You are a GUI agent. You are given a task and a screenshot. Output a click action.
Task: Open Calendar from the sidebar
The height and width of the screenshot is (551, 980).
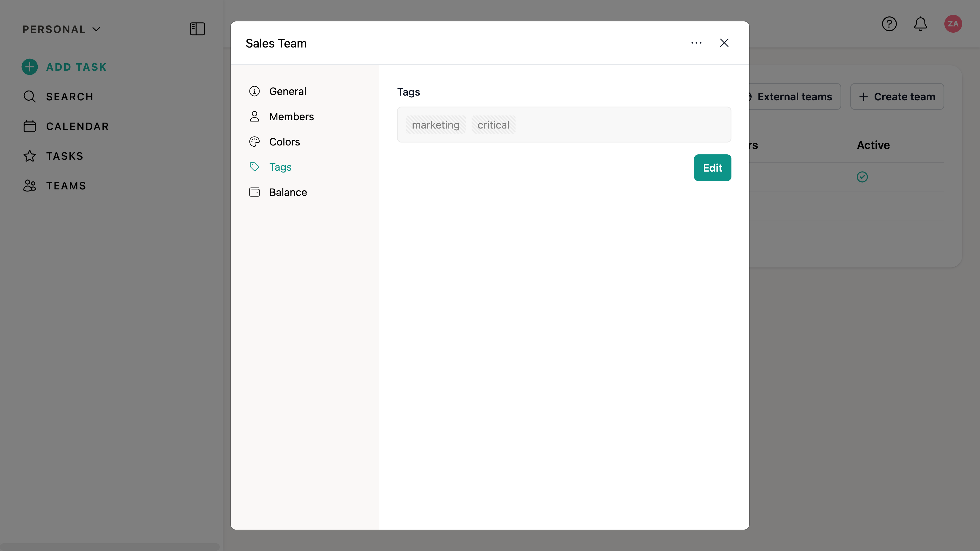(x=77, y=126)
